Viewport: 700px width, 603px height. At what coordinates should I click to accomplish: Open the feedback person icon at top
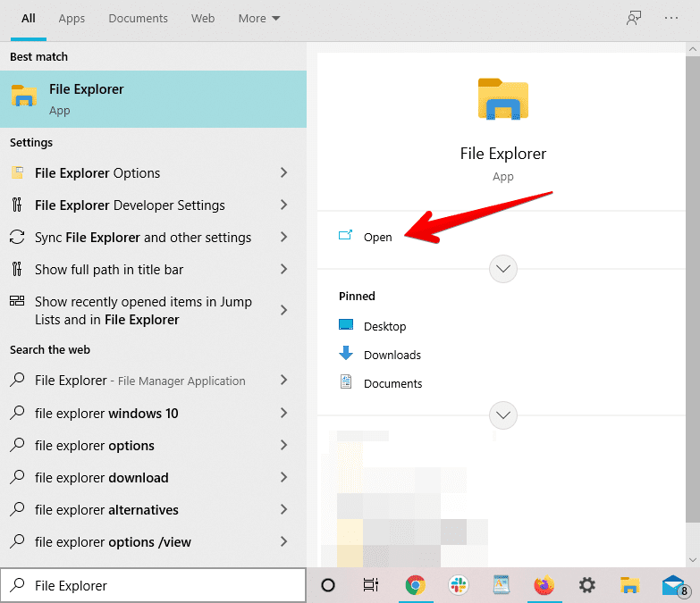tap(634, 18)
